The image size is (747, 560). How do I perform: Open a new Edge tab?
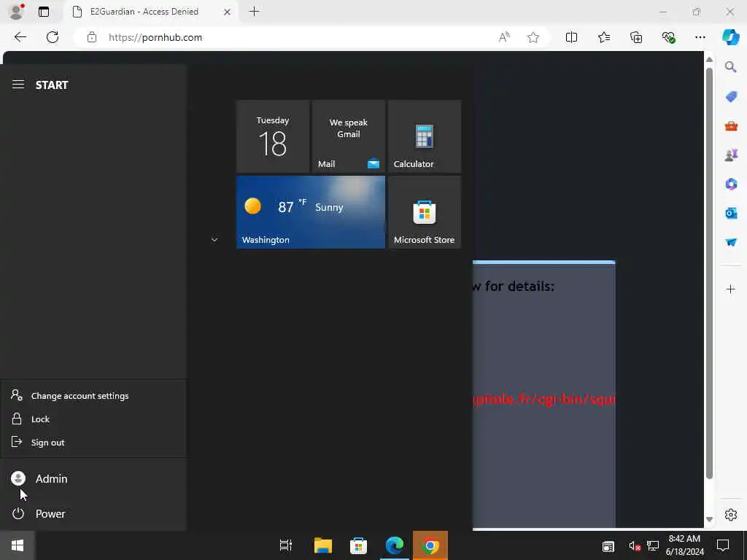255,12
